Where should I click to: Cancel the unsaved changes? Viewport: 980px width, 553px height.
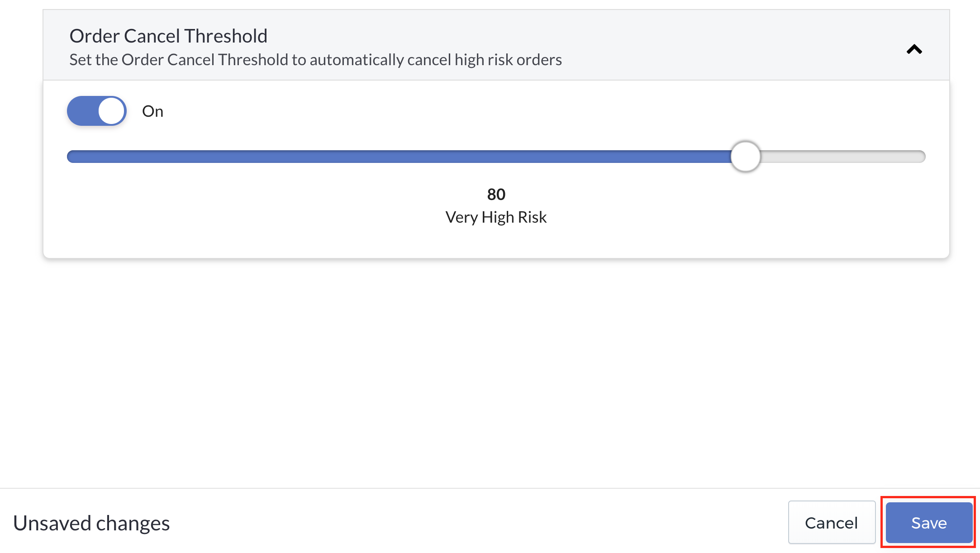click(x=832, y=523)
